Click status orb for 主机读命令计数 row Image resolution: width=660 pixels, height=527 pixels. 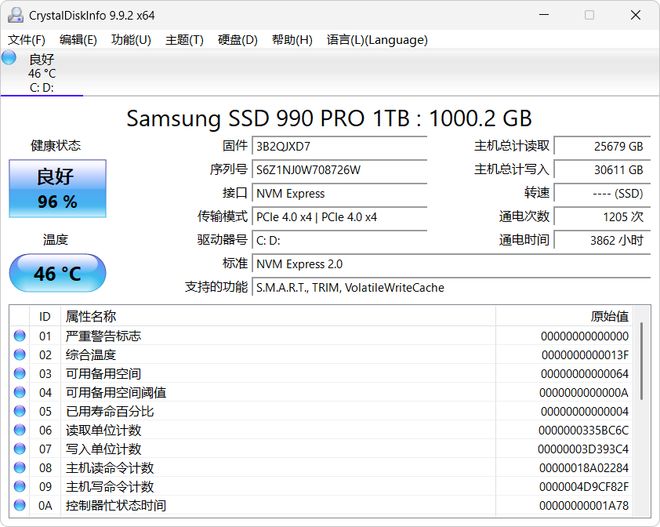20,468
